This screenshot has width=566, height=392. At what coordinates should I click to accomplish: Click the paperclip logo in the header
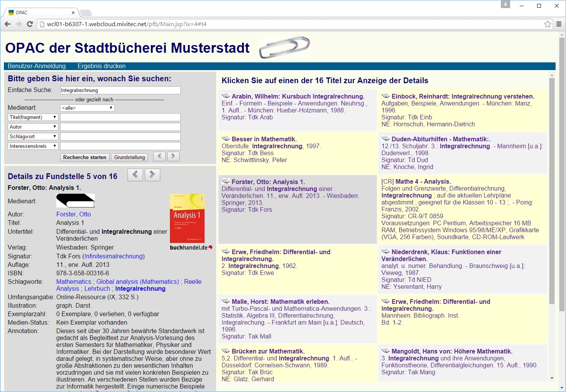pos(284,47)
